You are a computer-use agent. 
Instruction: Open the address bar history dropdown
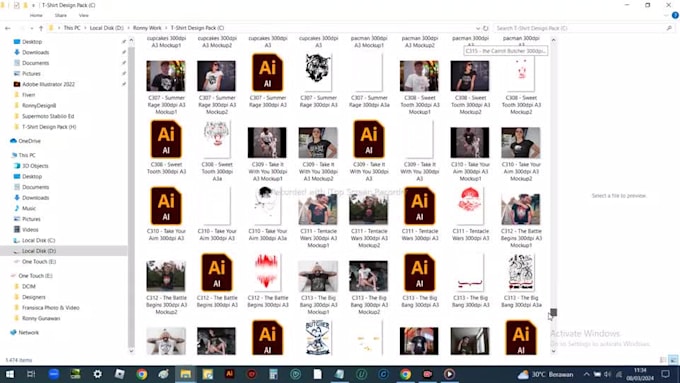477,28
